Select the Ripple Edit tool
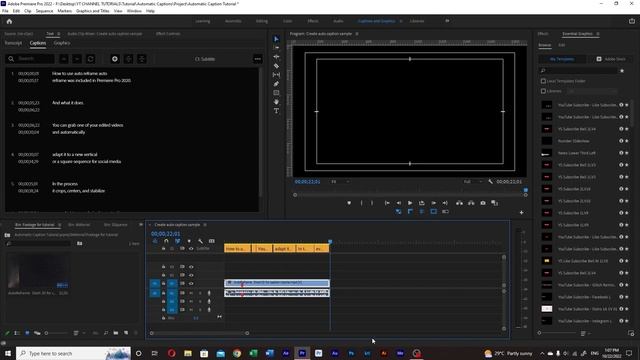 (276, 57)
